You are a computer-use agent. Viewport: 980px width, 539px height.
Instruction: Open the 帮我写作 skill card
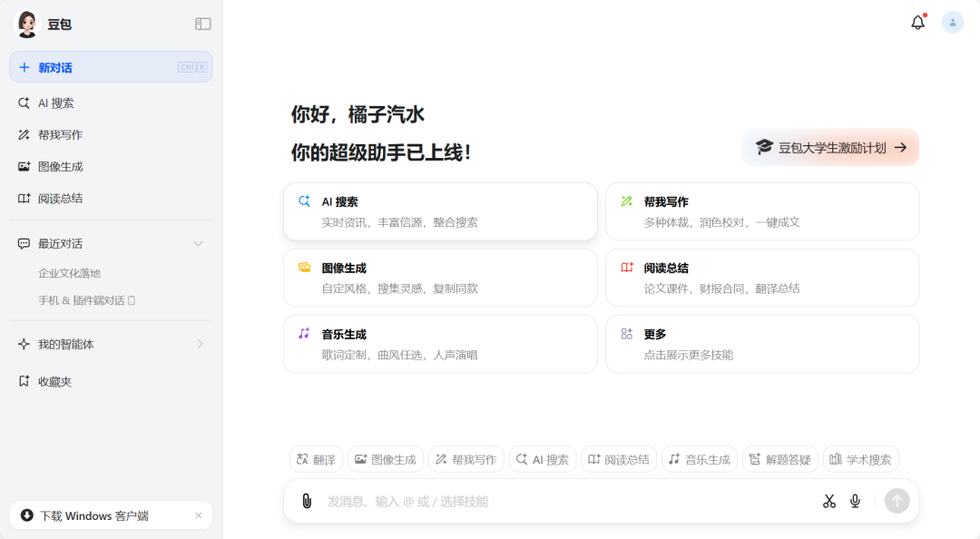pos(762,211)
